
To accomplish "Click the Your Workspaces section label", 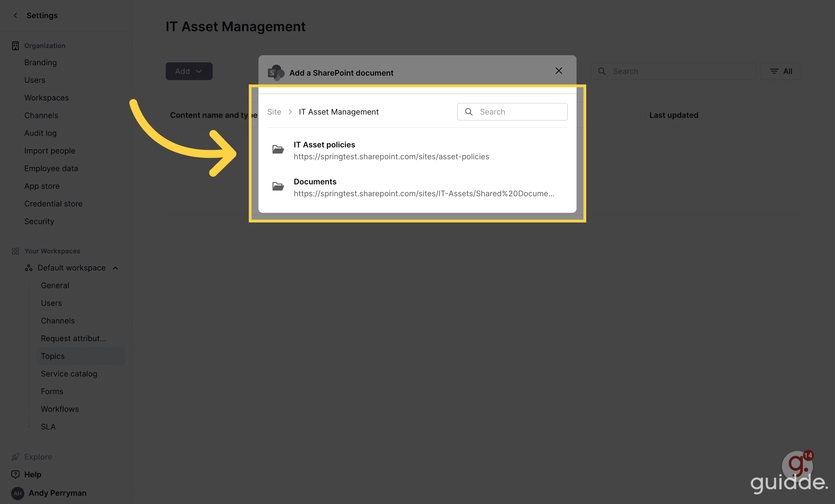I will tap(52, 251).
